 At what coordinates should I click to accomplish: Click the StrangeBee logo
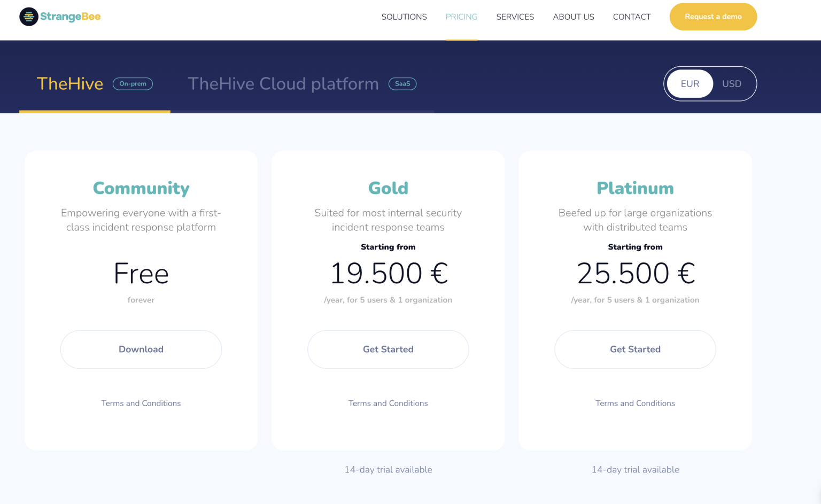(x=59, y=17)
